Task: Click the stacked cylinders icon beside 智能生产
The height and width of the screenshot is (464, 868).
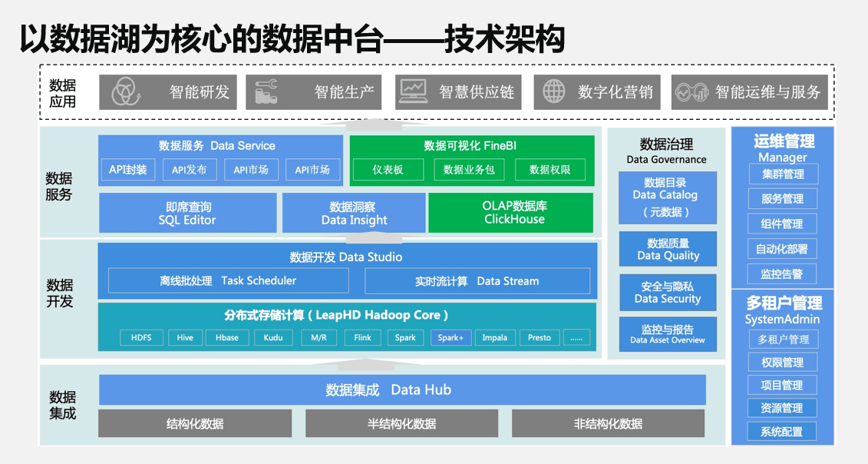Action: coord(266,92)
